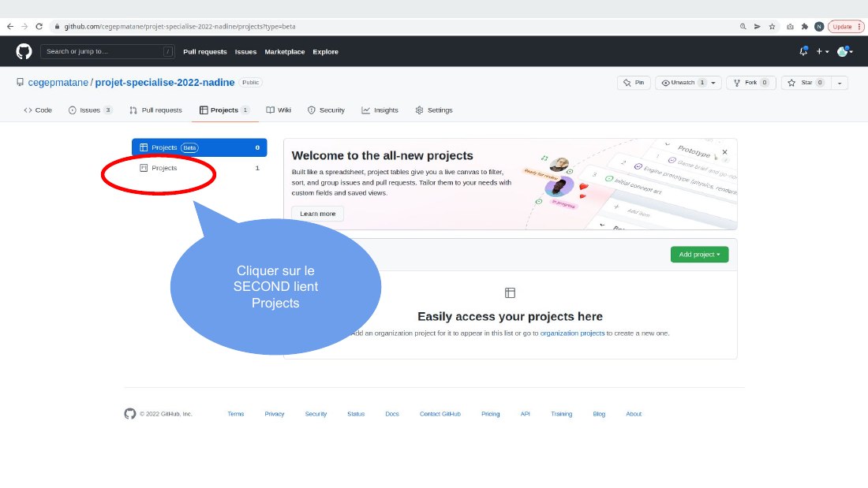Select Projects Beta in the sidebar
Viewport: 868px width, 488px height.
[x=200, y=147]
